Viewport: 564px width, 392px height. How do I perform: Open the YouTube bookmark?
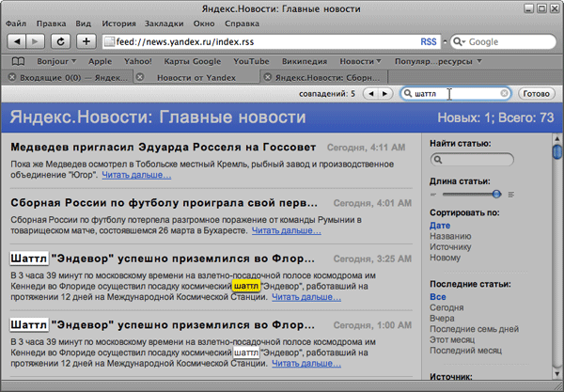pyautogui.click(x=251, y=61)
